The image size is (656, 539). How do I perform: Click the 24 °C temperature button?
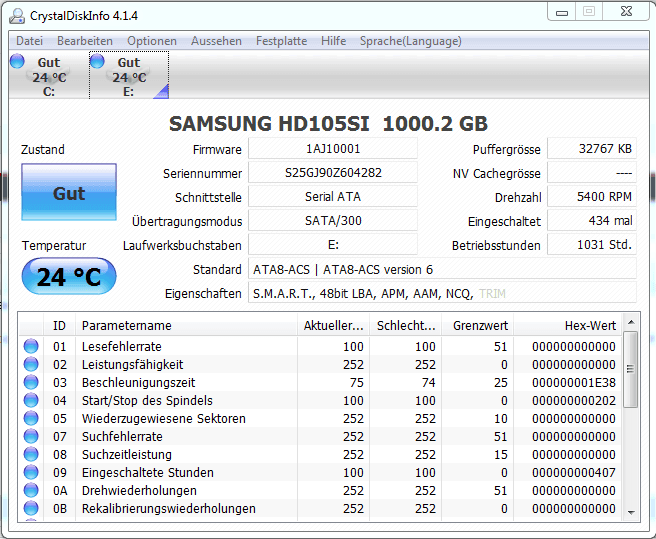(x=68, y=277)
